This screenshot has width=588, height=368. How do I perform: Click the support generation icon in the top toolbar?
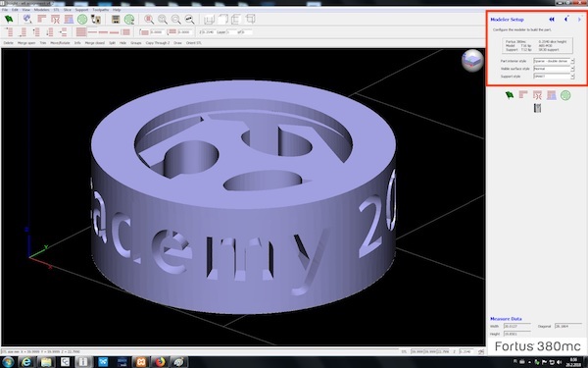tap(69, 19)
